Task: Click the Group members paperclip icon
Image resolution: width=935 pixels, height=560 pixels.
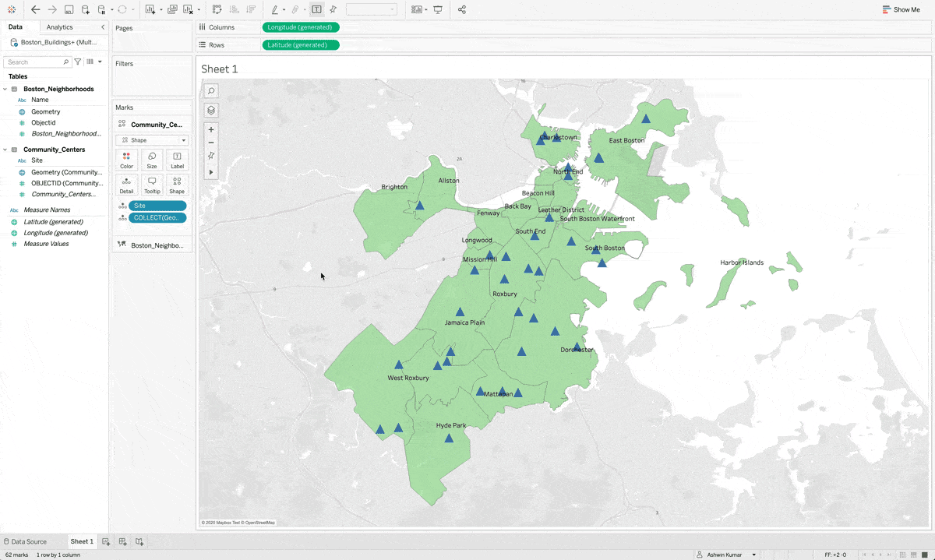Action: coord(295,9)
